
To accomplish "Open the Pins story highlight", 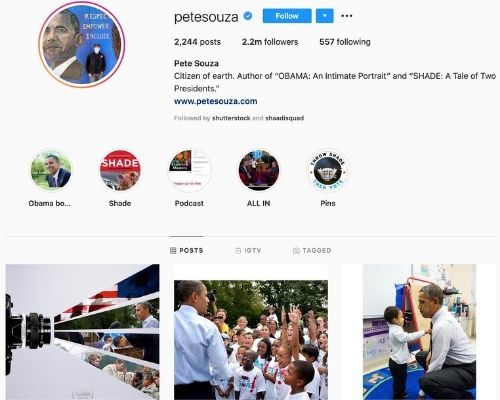I will pyautogui.click(x=328, y=170).
